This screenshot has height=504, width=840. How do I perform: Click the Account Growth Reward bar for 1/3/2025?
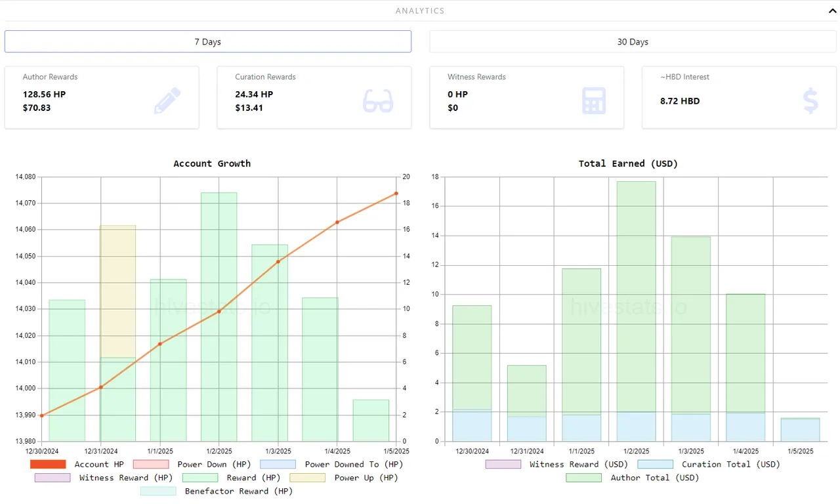click(270, 343)
